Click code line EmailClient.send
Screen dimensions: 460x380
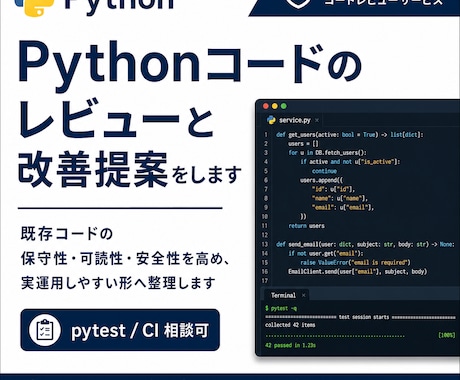[358, 271]
